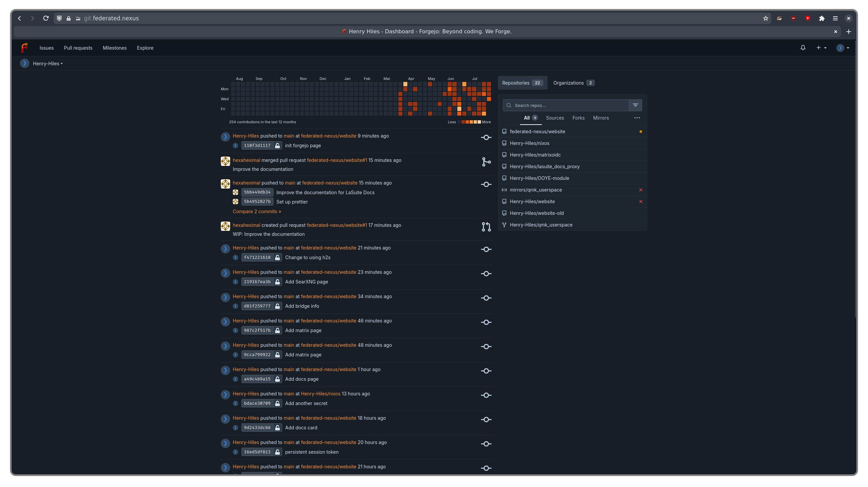Open commit 5b4952827b
The image size is (868, 487).
[x=257, y=202]
